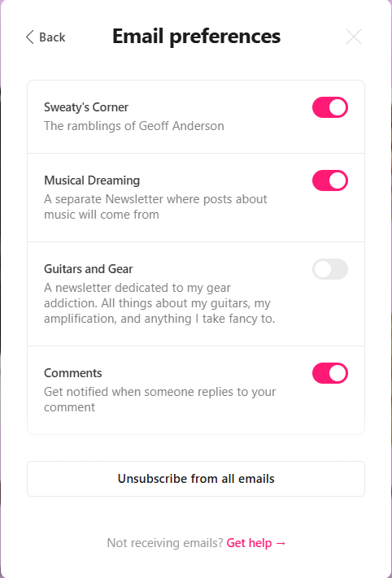
Task: Click the 'separate Newsletter where posts about music' description
Action: point(155,206)
